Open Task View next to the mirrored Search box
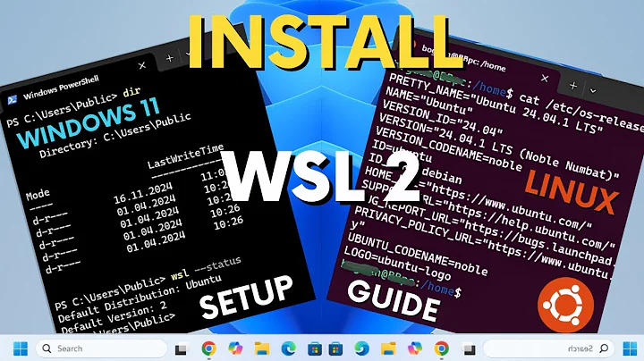644x361 pixels. (x=469, y=349)
